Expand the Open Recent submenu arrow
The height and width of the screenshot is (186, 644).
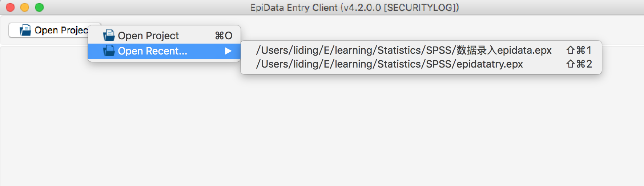pyautogui.click(x=228, y=51)
